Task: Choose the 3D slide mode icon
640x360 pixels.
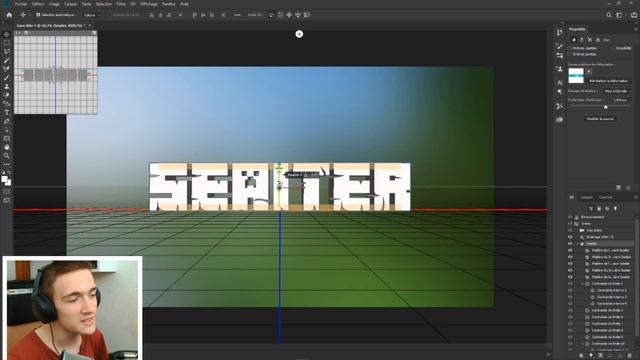Action: [298, 15]
